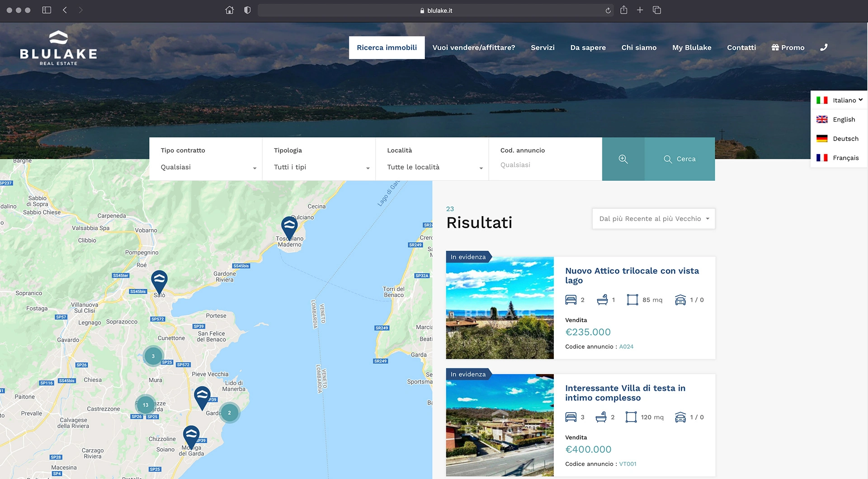Open the sort order dropdown
Image resolution: width=868 pixels, height=479 pixels.
point(654,219)
